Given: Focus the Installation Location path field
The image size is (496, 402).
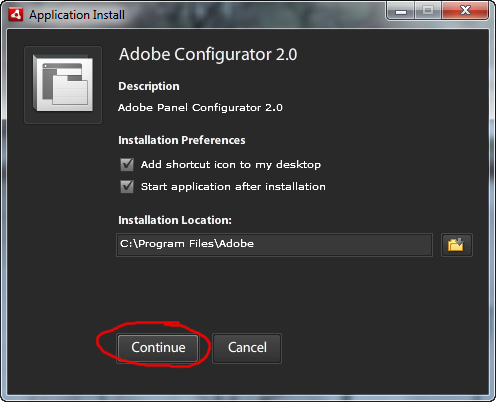Looking at the screenshot, I should (x=274, y=245).
